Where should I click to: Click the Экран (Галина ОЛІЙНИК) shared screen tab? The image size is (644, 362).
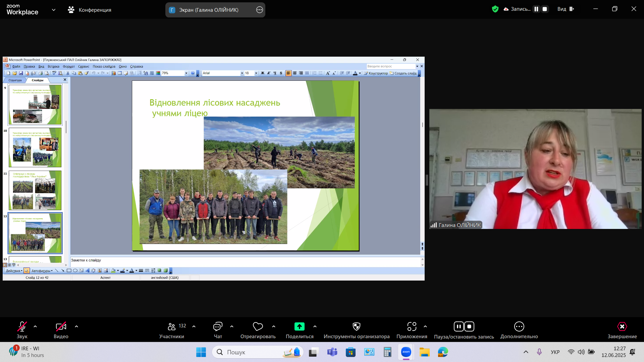click(x=209, y=10)
